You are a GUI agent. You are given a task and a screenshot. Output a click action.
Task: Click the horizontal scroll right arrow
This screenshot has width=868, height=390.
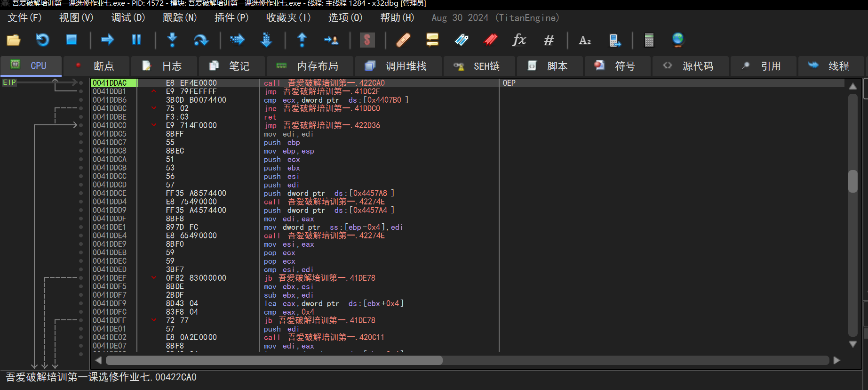click(836, 360)
